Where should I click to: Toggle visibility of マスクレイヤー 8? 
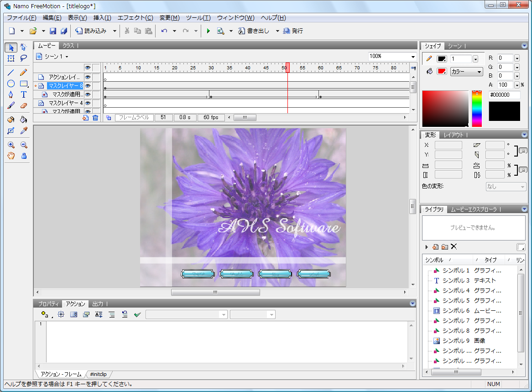pos(88,86)
